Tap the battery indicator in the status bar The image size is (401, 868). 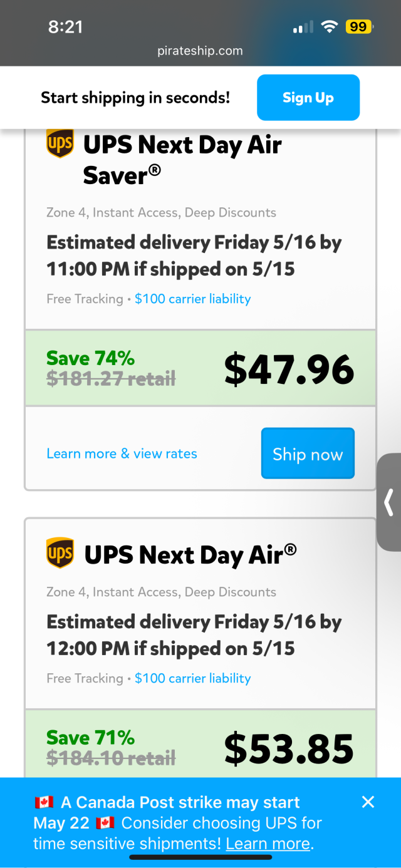tap(359, 27)
